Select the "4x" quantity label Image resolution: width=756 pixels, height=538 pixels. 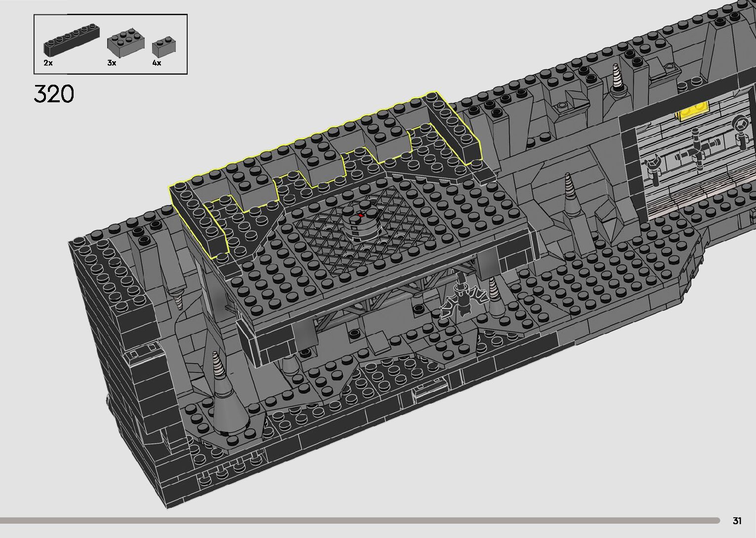[x=157, y=63]
